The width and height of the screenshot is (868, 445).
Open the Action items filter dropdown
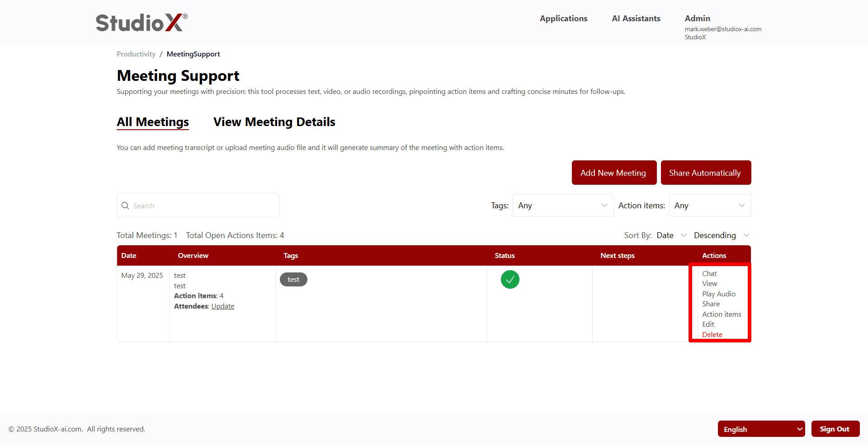710,205
